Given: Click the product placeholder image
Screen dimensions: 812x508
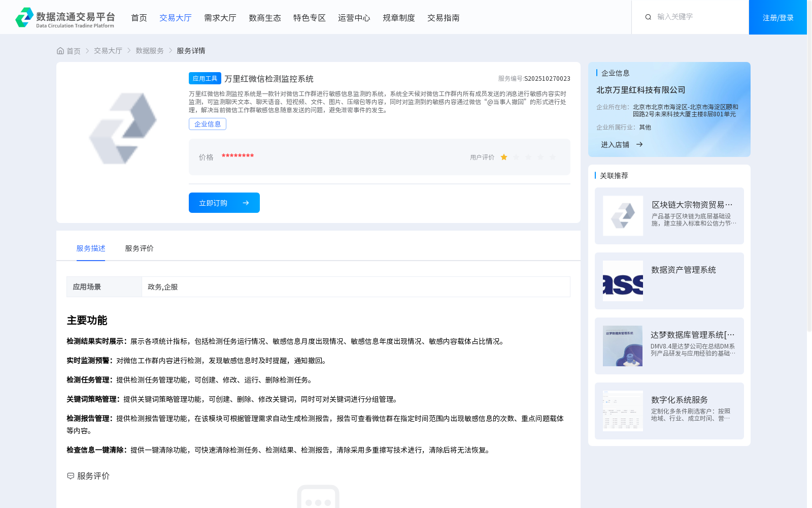Looking at the screenshot, I should click(x=123, y=129).
